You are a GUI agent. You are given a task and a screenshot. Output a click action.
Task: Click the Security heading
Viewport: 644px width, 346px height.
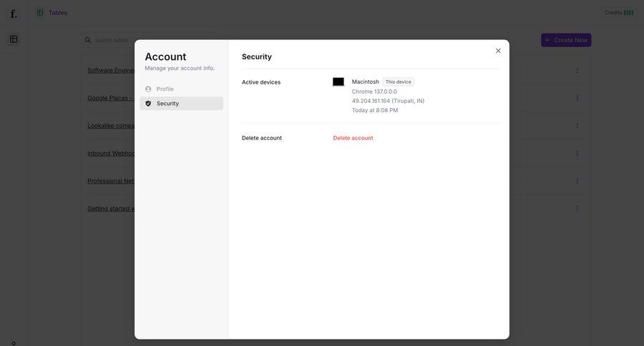257,56
